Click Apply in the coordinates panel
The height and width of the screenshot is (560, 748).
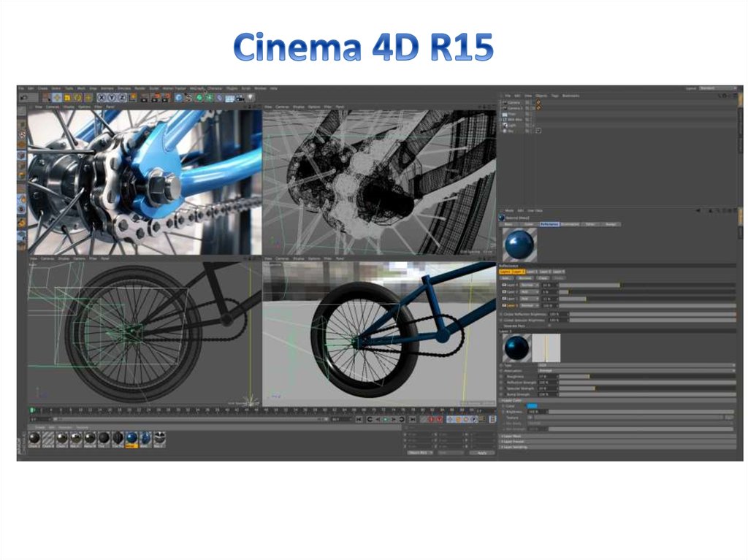(482, 453)
